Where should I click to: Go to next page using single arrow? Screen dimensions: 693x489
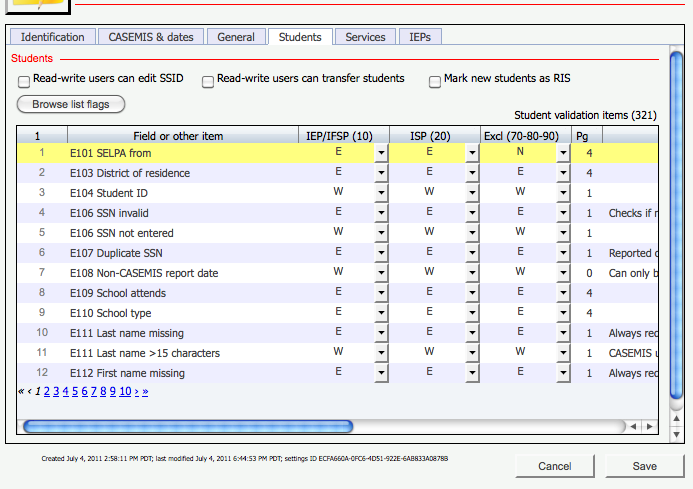137,392
